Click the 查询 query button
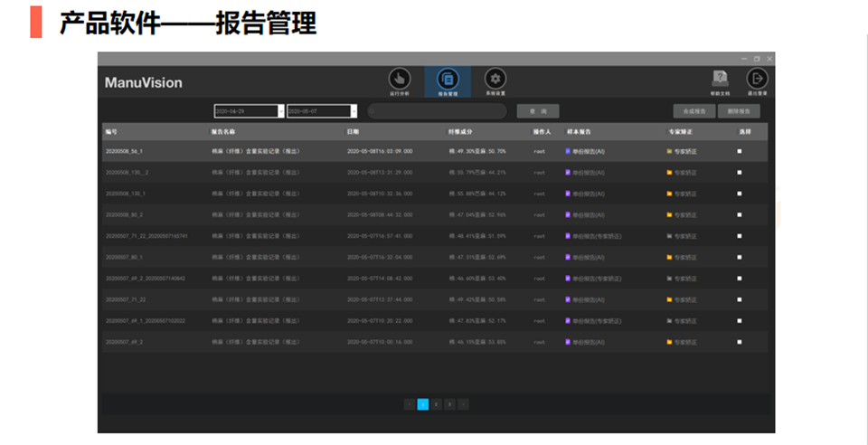868x445 pixels. tap(538, 111)
